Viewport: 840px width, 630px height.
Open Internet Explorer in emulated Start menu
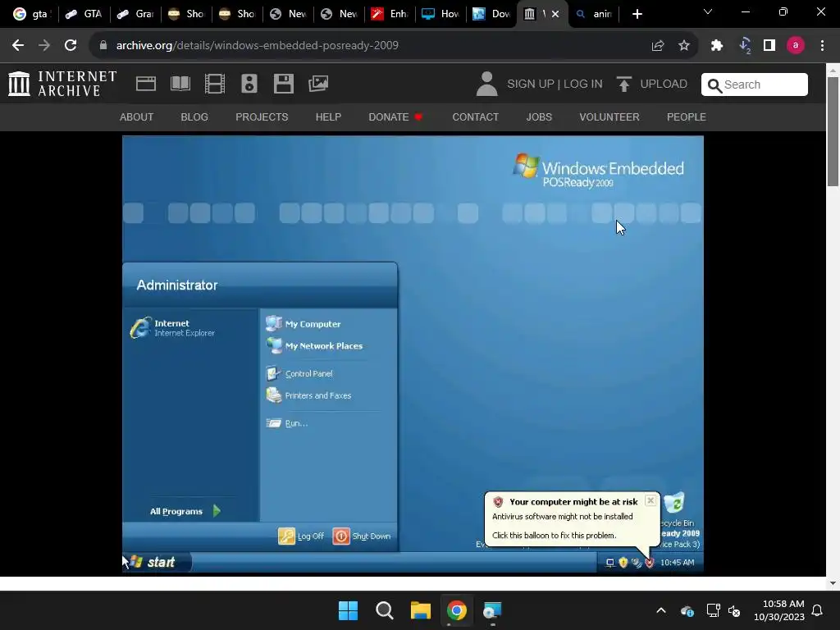172,328
